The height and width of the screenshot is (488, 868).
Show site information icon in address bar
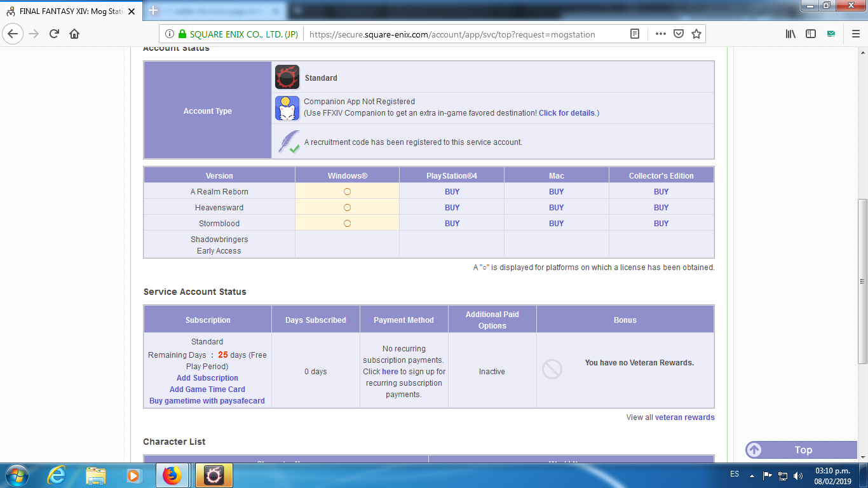click(x=170, y=34)
